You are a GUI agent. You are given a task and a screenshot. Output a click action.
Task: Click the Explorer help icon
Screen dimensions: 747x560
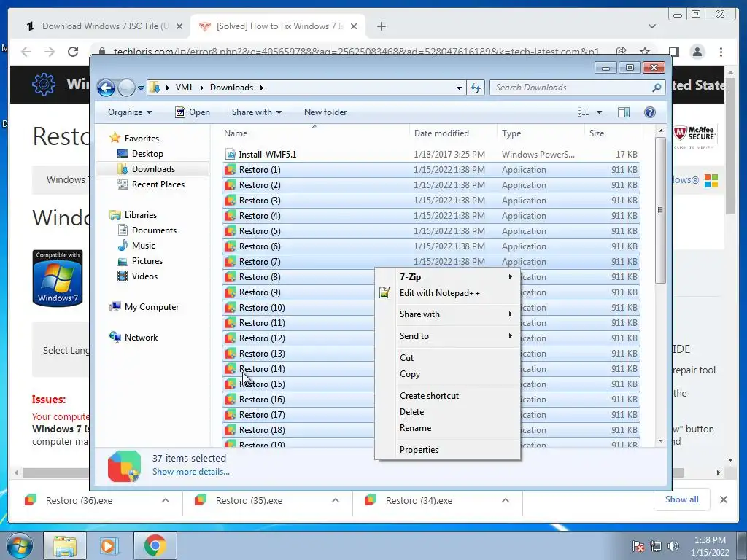tap(649, 112)
